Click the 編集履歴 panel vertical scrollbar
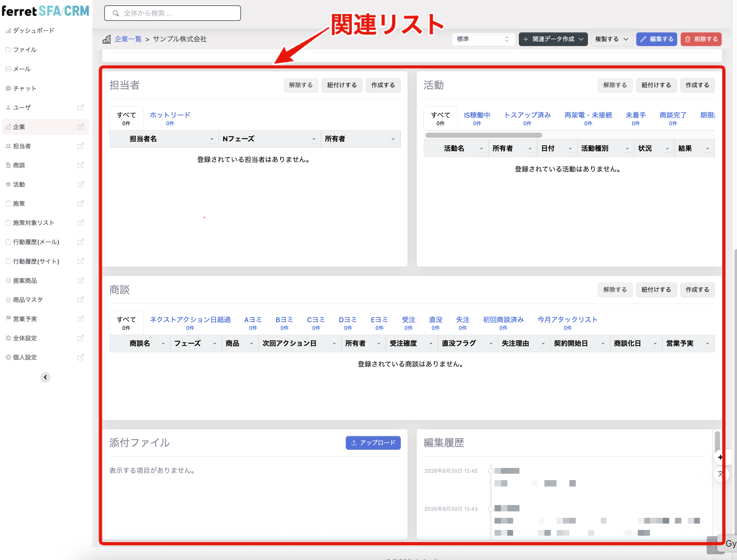The image size is (737, 560). pos(717,442)
